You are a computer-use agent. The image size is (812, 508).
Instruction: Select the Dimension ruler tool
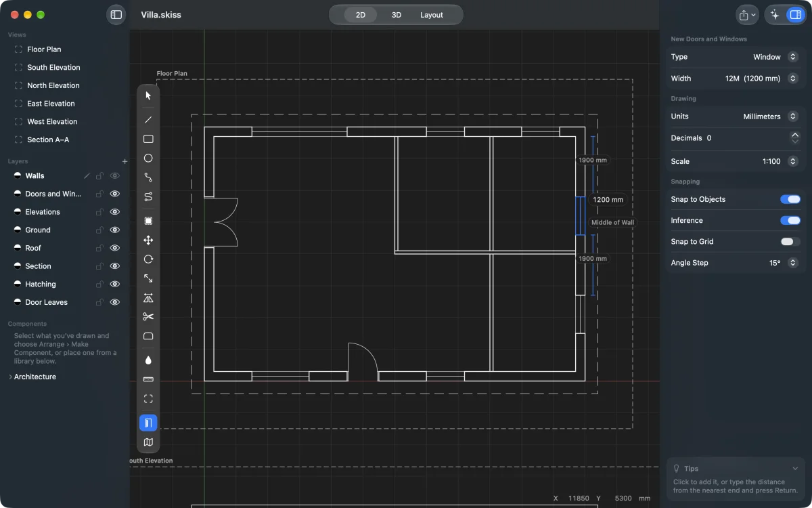pos(148,379)
